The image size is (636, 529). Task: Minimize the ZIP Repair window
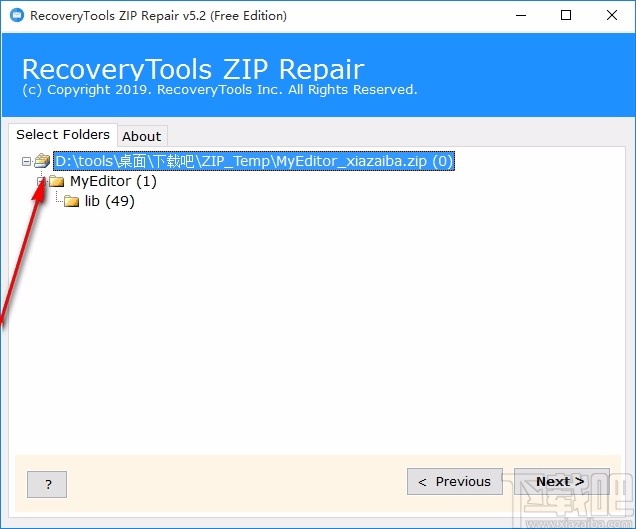521,15
